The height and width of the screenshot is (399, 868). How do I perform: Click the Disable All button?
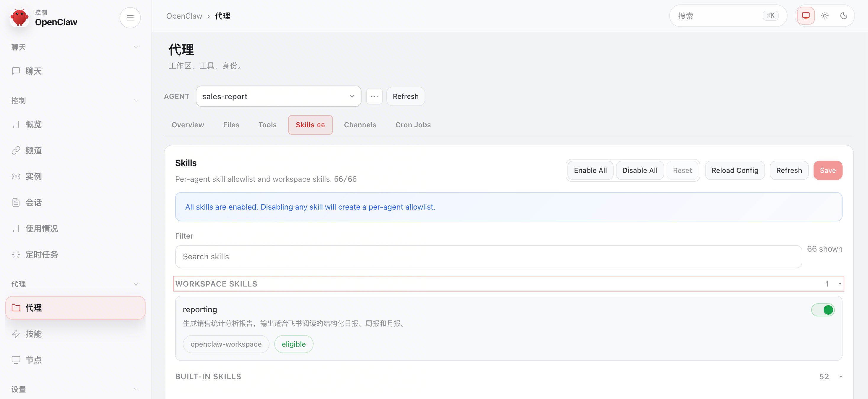click(640, 170)
